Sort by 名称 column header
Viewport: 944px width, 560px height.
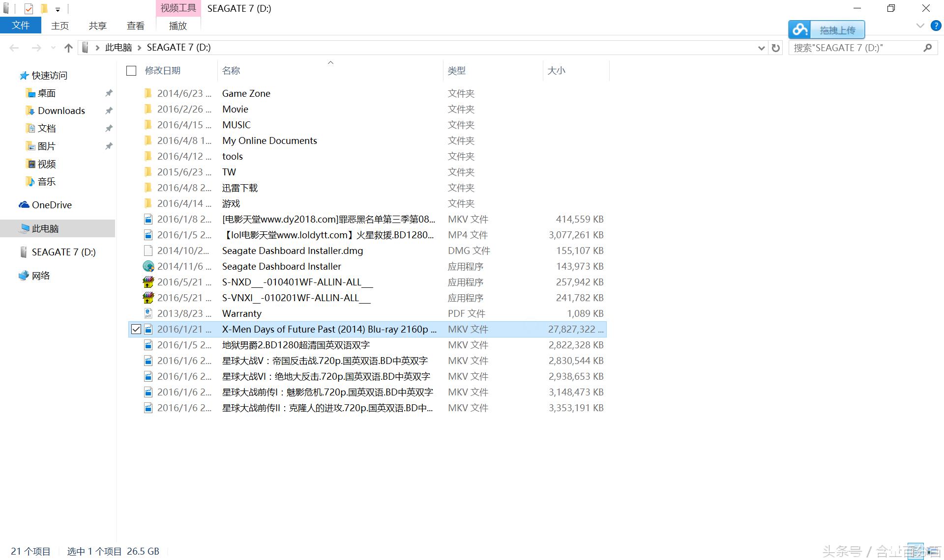tap(231, 71)
